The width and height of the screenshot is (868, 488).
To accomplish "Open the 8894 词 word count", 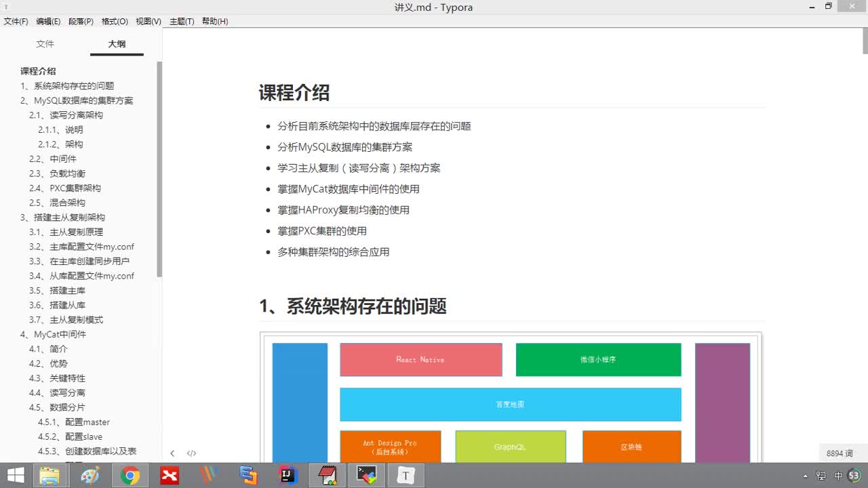I will pos(840,453).
